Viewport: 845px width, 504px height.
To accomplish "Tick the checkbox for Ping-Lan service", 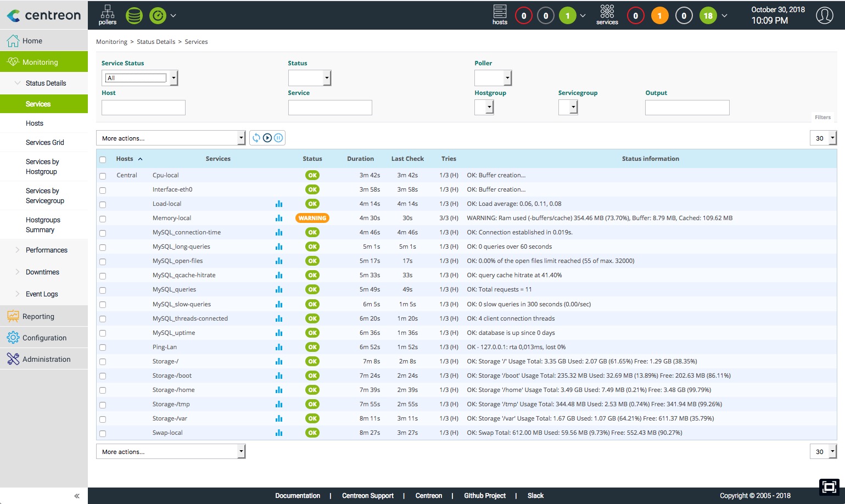I will (x=103, y=348).
